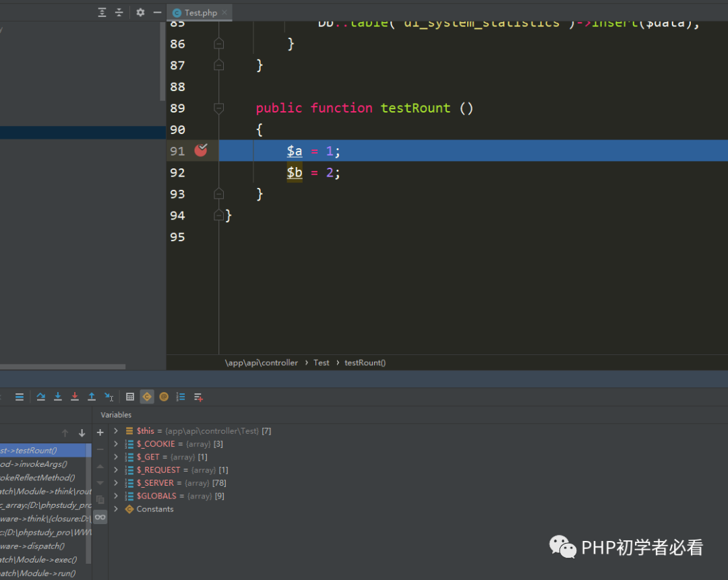This screenshot has width=728, height=580.
Task: Click the Hide panel minus icon
Action: (x=157, y=13)
